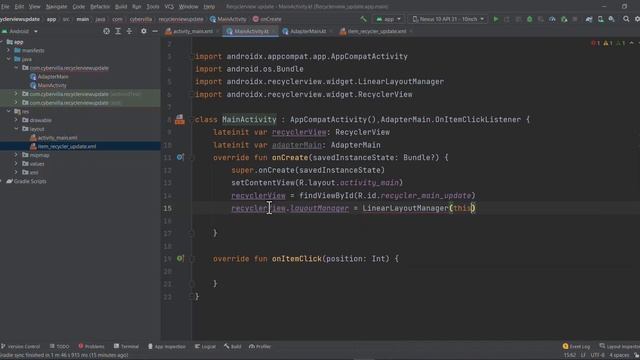Select activity_main.xml in layout folder
640x360 pixels.
pos(58,138)
